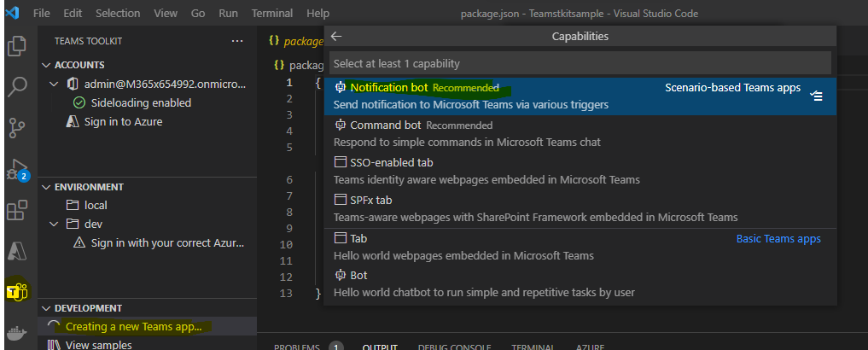
Task: Open the Search view icon
Action: click(17, 86)
